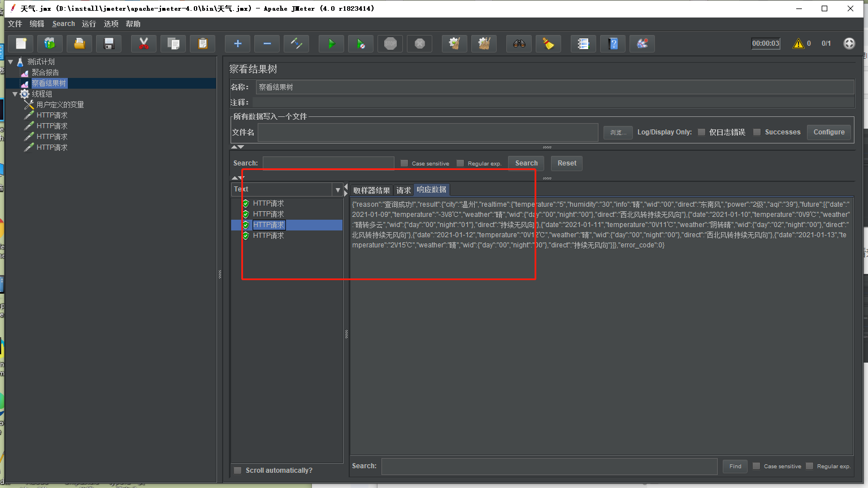This screenshot has width=868, height=488.
Task: Click the Stop test icon
Action: pyautogui.click(x=390, y=43)
